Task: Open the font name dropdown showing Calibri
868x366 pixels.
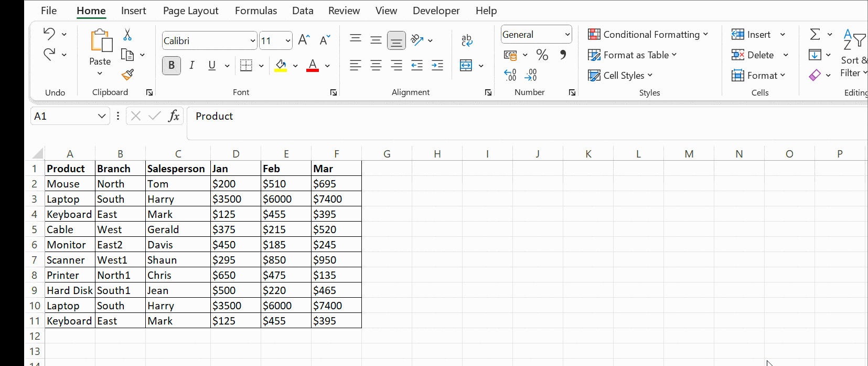Action: (x=252, y=41)
